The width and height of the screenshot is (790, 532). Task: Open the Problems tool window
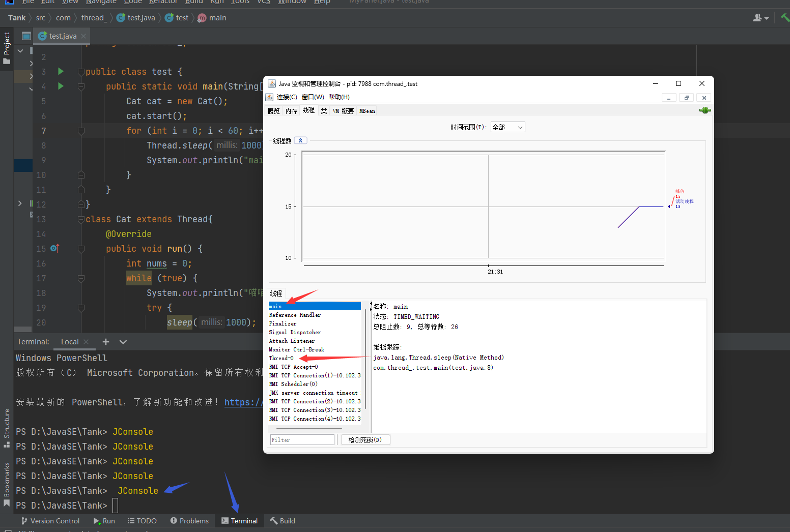tap(189, 521)
